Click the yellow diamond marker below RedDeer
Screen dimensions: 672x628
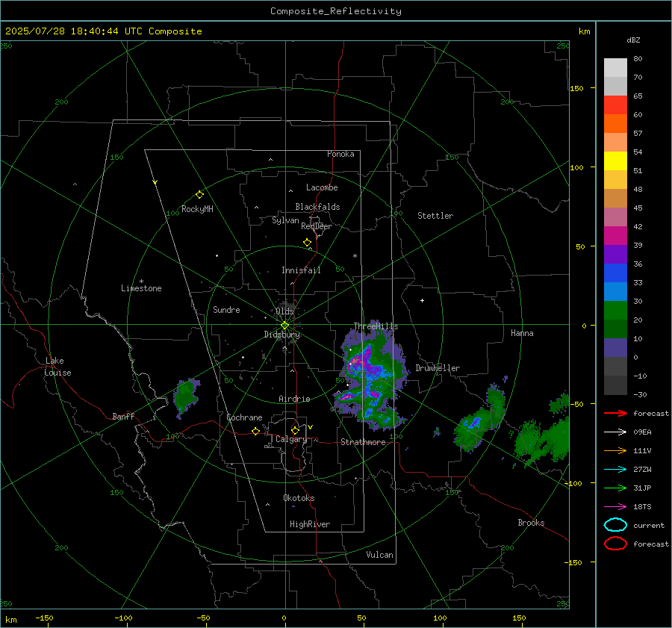pyautogui.click(x=307, y=243)
